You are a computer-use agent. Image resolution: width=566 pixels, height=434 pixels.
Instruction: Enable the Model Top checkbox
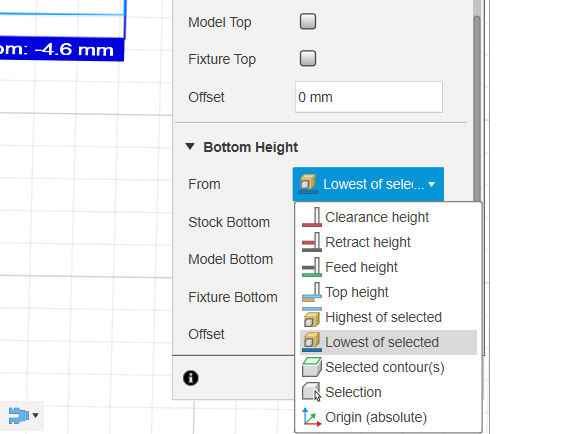tap(308, 21)
